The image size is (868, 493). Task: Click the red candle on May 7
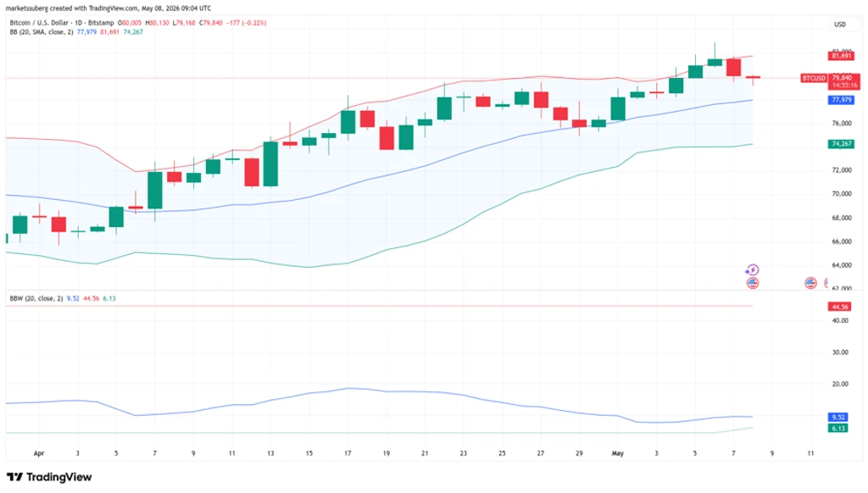pos(733,67)
